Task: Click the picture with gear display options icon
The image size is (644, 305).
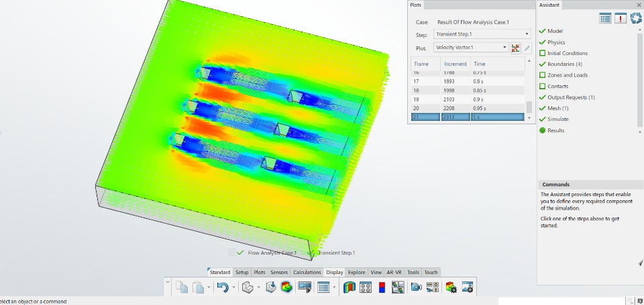Action: (468, 287)
